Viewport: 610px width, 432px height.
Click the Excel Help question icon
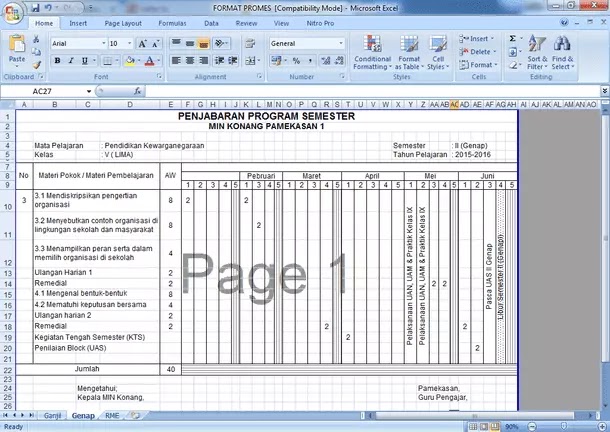click(x=564, y=23)
